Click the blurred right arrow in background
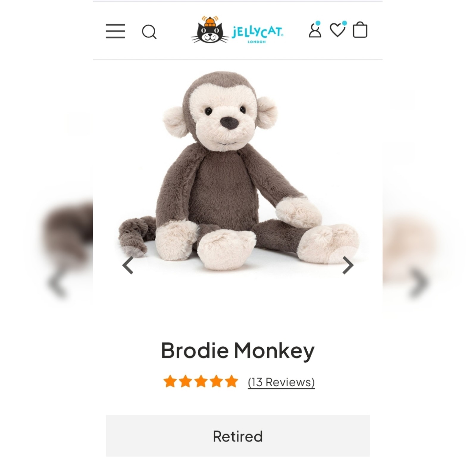Viewport: 476px width, 476px height. click(419, 283)
